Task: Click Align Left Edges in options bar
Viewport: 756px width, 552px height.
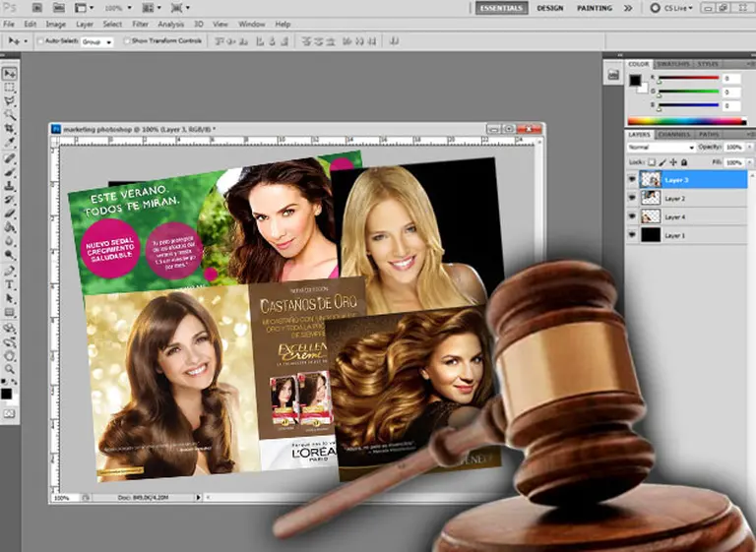Action: [x=260, y=41]
